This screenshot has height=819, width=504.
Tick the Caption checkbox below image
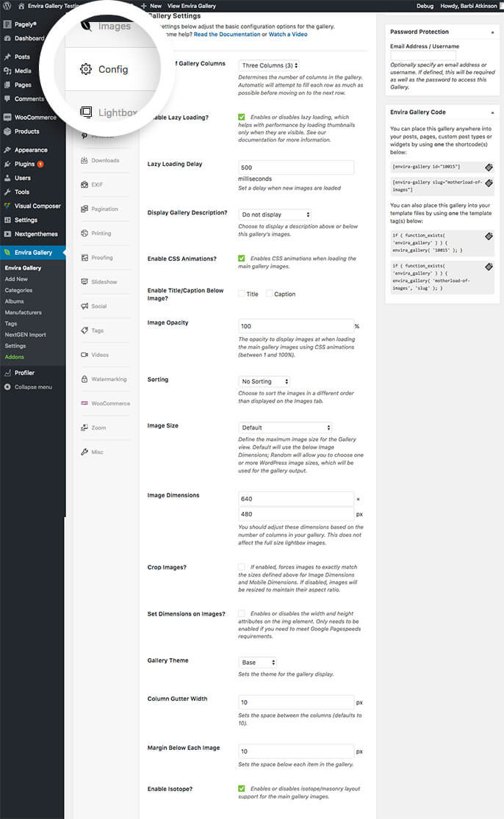(269, 294)
